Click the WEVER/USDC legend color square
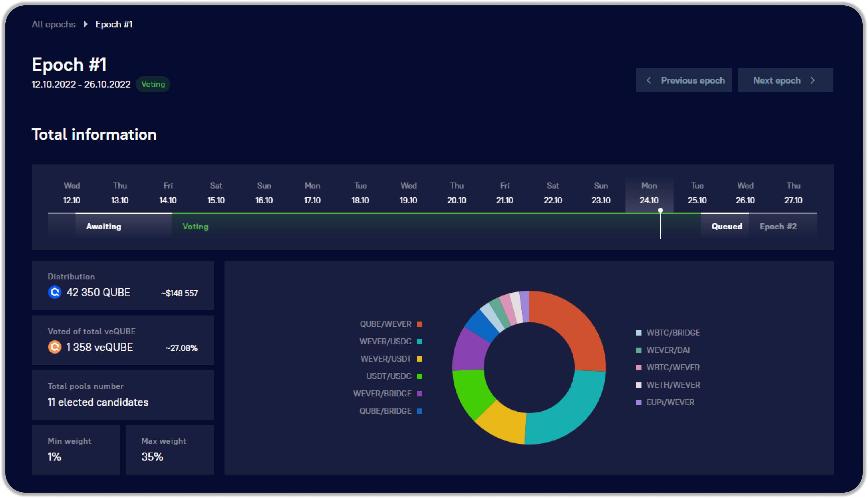The width and height of the screenshot is (868, 498). point(420,342)
